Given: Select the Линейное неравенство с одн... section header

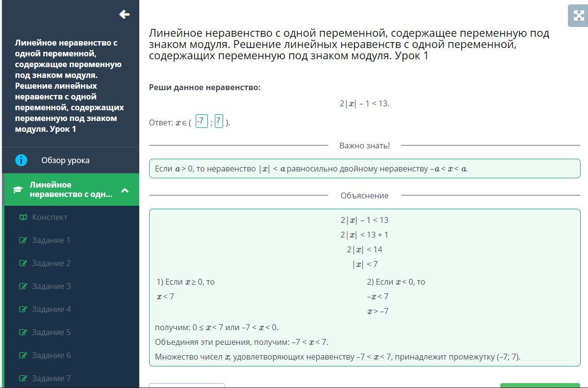Looking at the screenshot, I should 71,190.
